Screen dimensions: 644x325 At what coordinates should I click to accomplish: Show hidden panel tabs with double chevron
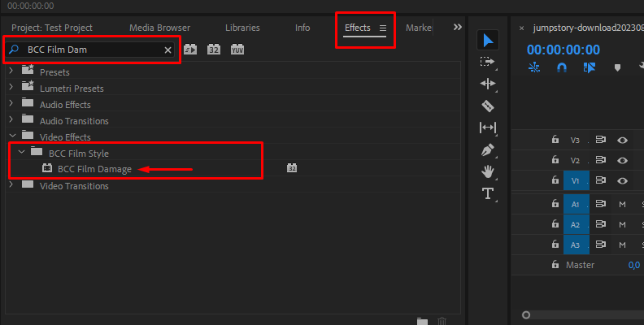coord(457,27)
